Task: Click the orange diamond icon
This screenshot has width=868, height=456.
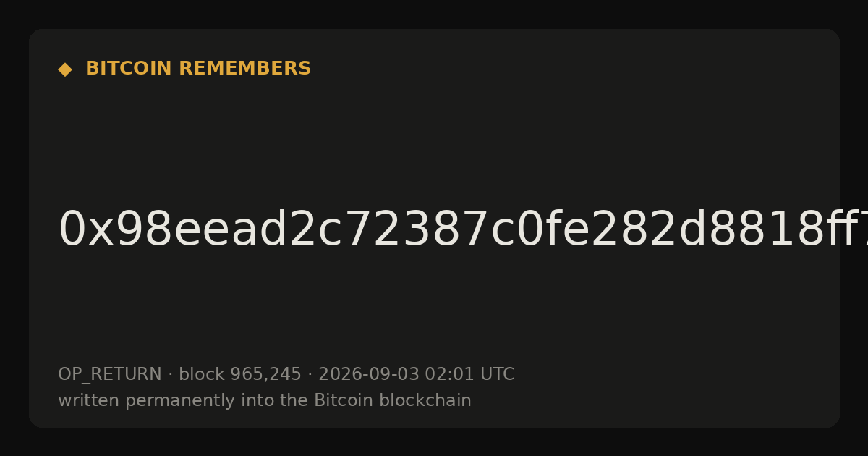Action: [65, 69]
